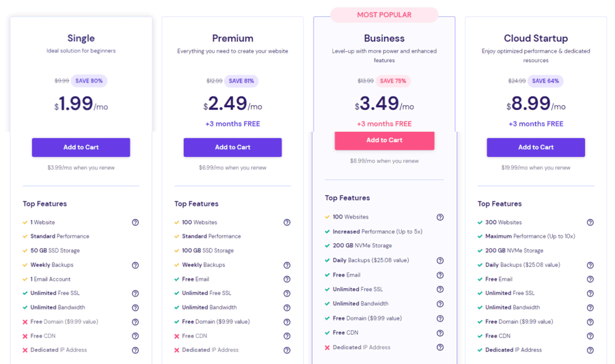The image size is (615, 364).
Task: Open help icon for Business plan's 100 Websites
Action: coord(440,217)
